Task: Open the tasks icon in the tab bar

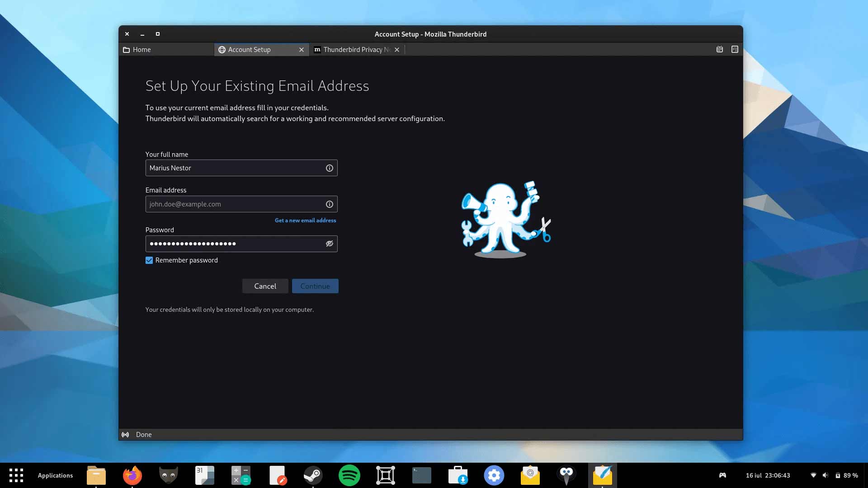Action: coord(735,49)
